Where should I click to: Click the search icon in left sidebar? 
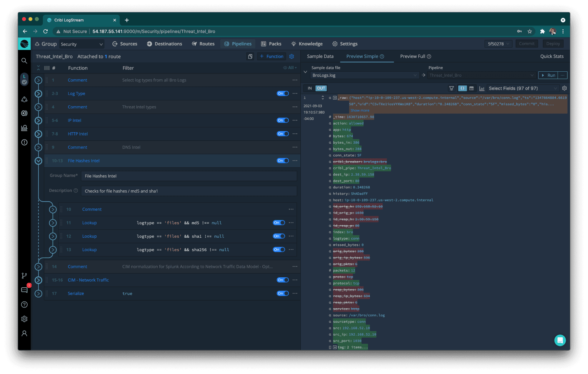point(24,61)
